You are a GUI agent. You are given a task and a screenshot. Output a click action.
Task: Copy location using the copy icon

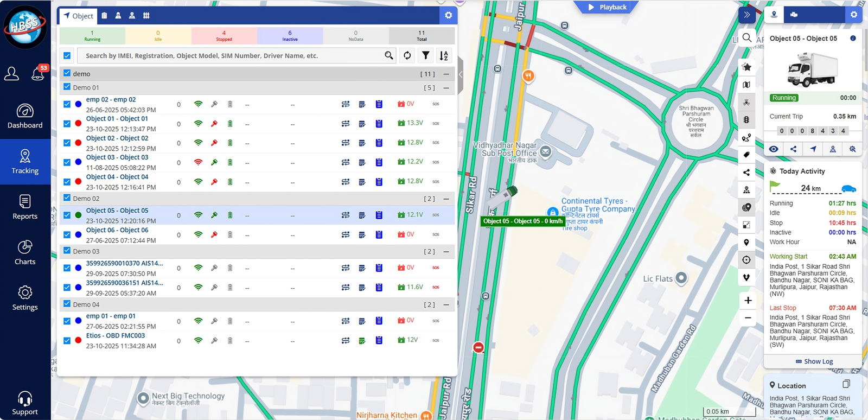click(846, 384)
